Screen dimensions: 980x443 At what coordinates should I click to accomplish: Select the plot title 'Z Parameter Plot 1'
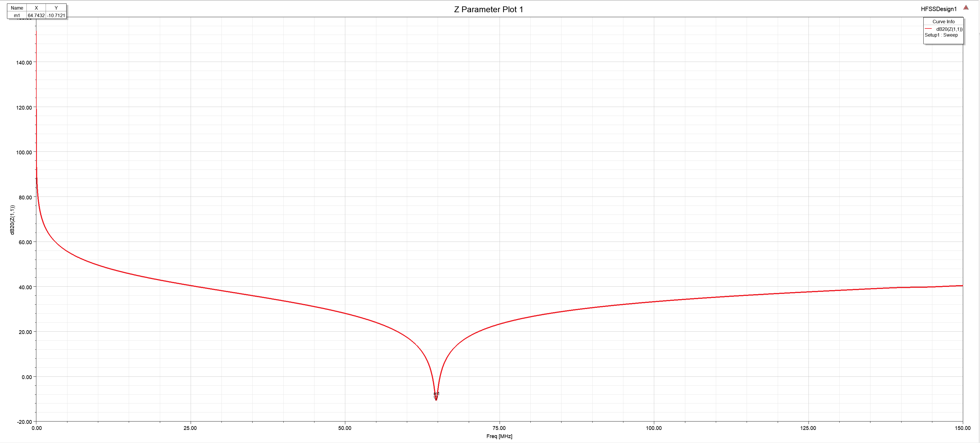point(489,10)
